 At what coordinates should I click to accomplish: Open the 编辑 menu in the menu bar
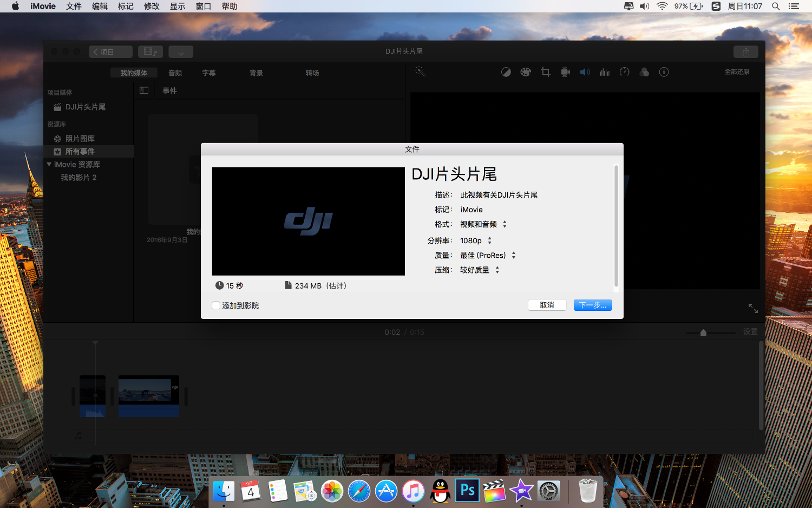[x=100, y=6]
